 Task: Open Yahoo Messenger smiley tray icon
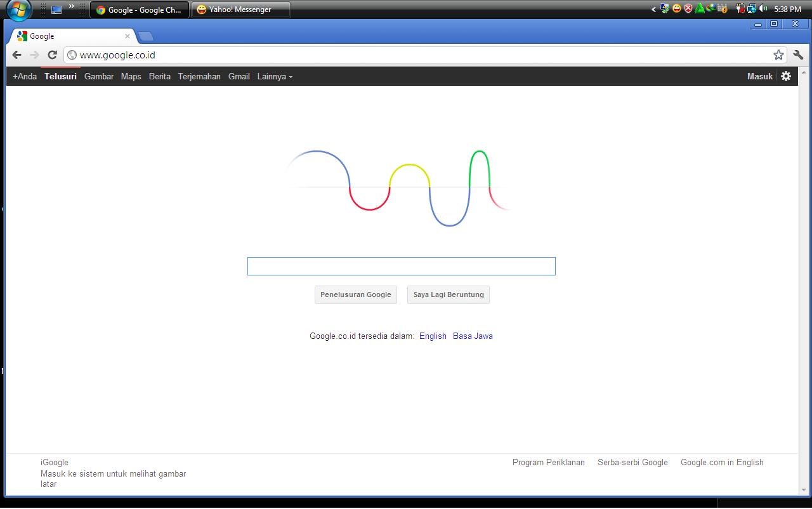(x=677, y=9)
